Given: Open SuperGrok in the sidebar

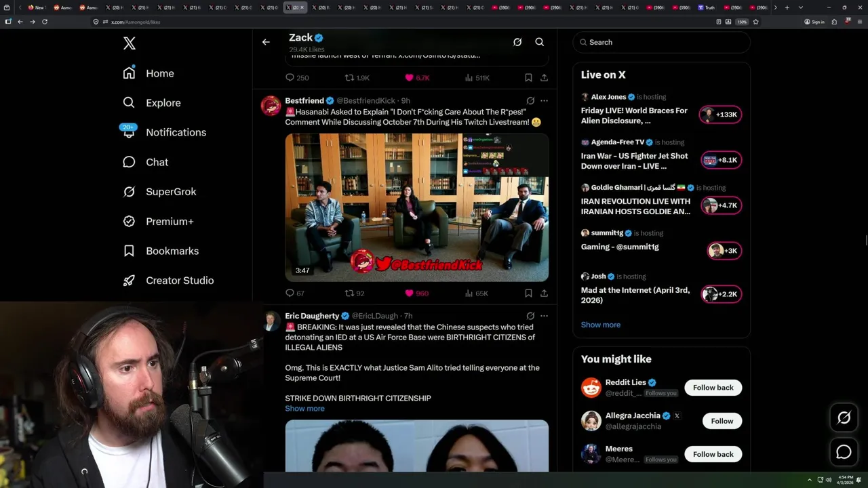Looking at the screenshot, I should pyautogui.click(x=160, y=192).
